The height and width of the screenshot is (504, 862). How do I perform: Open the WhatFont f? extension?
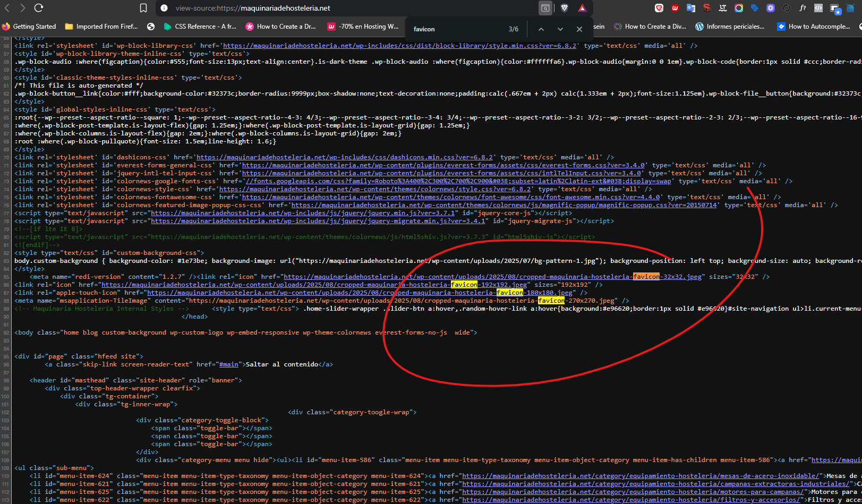click(x=803, y=8)
